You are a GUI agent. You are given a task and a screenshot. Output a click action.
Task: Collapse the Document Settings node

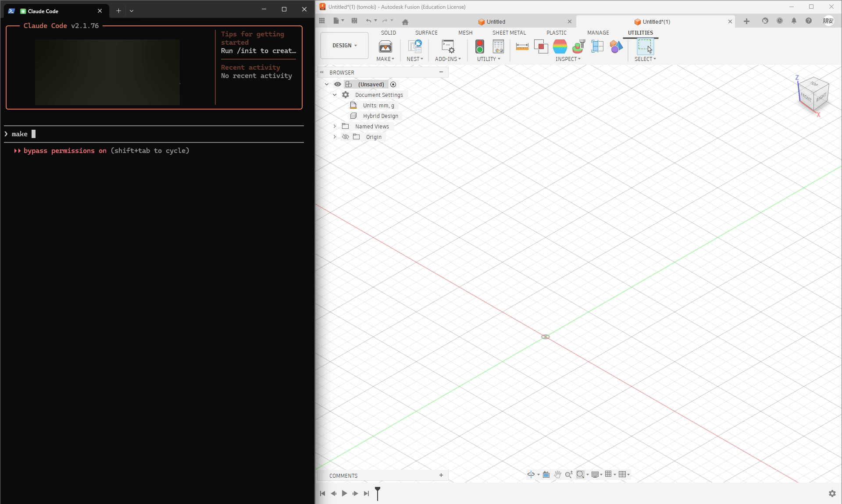point(335,95)
